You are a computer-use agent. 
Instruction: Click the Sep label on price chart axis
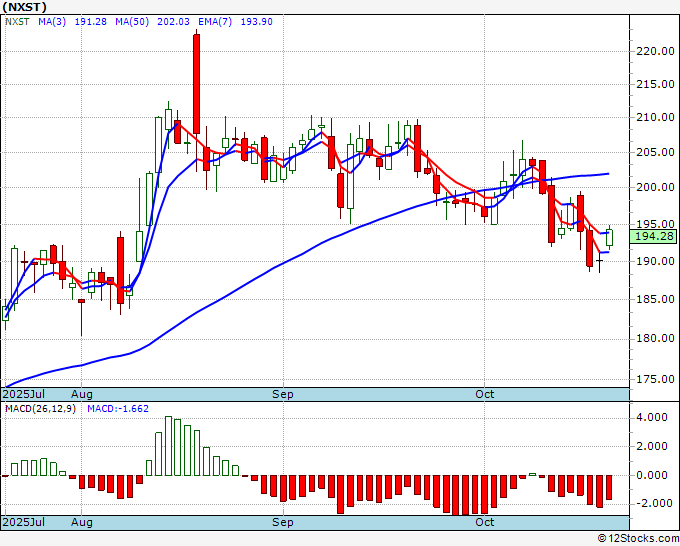pyautogui.click(x=283, y=394)
